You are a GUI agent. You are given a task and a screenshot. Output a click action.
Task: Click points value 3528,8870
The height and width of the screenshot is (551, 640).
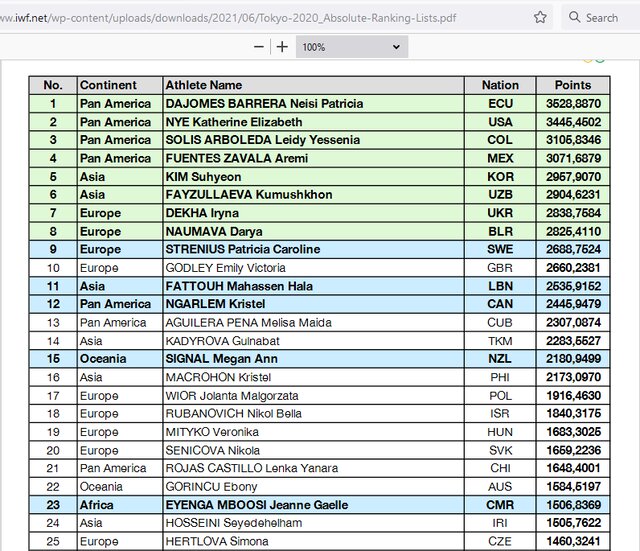[573, 104]
